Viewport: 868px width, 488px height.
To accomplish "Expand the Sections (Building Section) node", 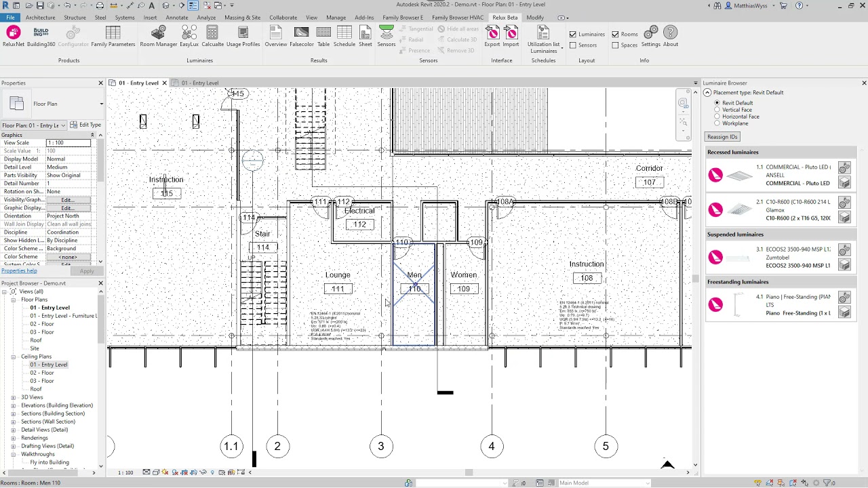I will pyautogui.click(x=13, y=413).
